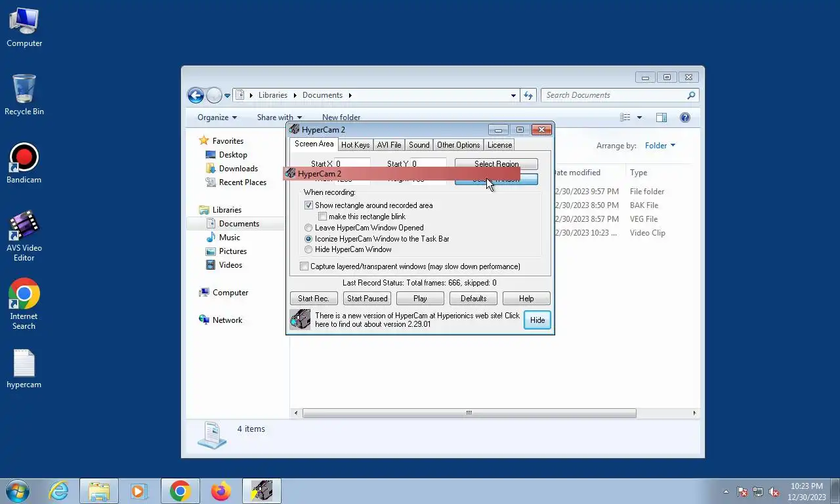This screenshot has width=840, height=504.
Task: Open Internet Search Chrome desktop shortcut
Action: coord(24,304)
